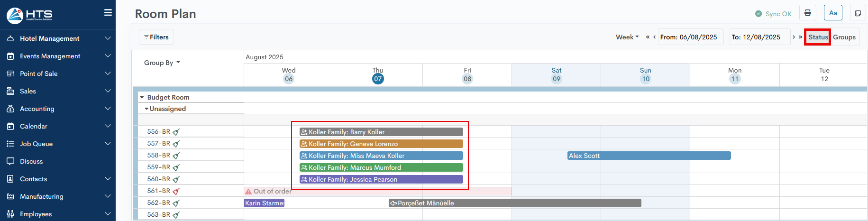Click the double-right arrow after To date
The height and width of the screenshot is (221, 868).
800,37
